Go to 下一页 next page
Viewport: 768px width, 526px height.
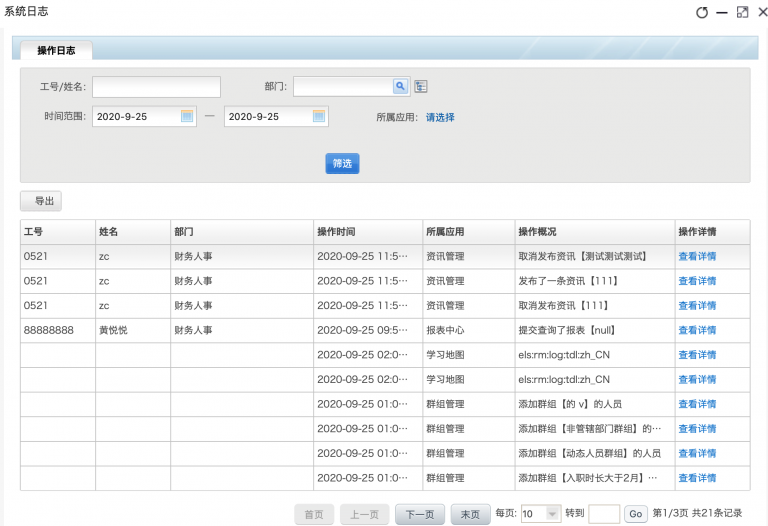tap(420, 515)
